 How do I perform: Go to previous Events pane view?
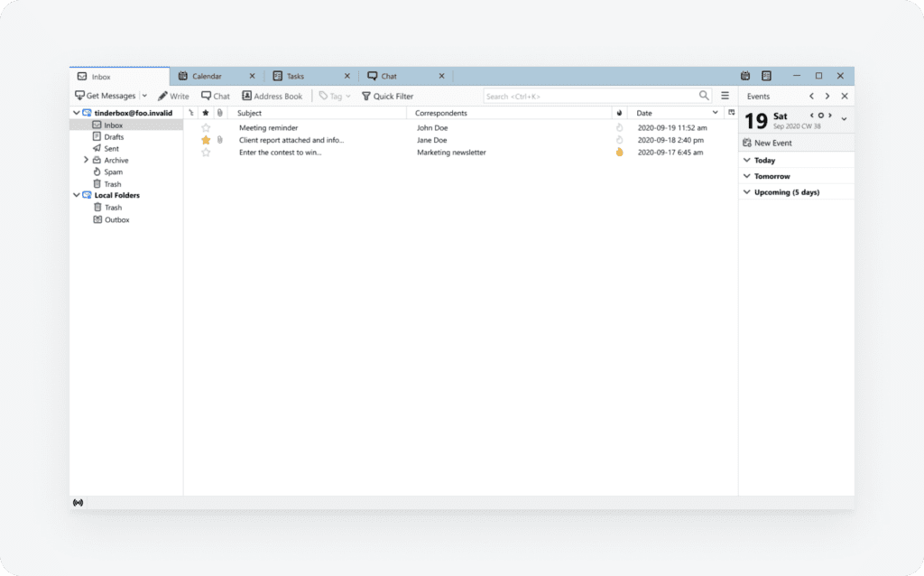click(811, 96)
